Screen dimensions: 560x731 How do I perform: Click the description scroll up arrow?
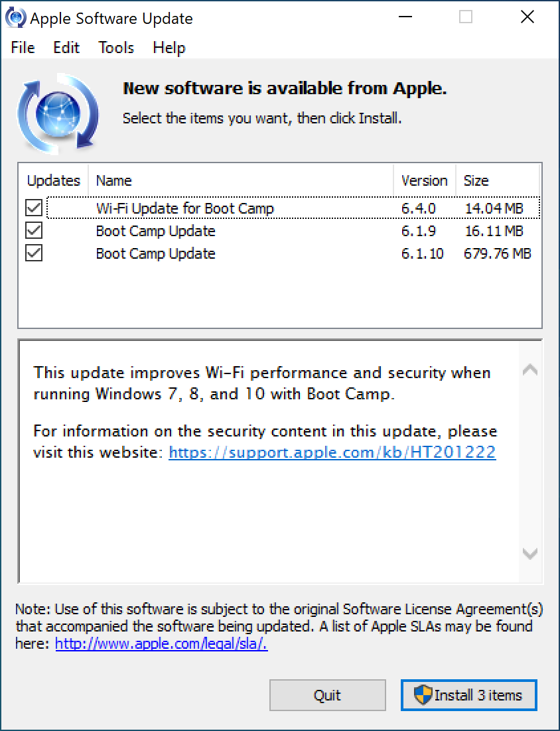click(529, 370)
